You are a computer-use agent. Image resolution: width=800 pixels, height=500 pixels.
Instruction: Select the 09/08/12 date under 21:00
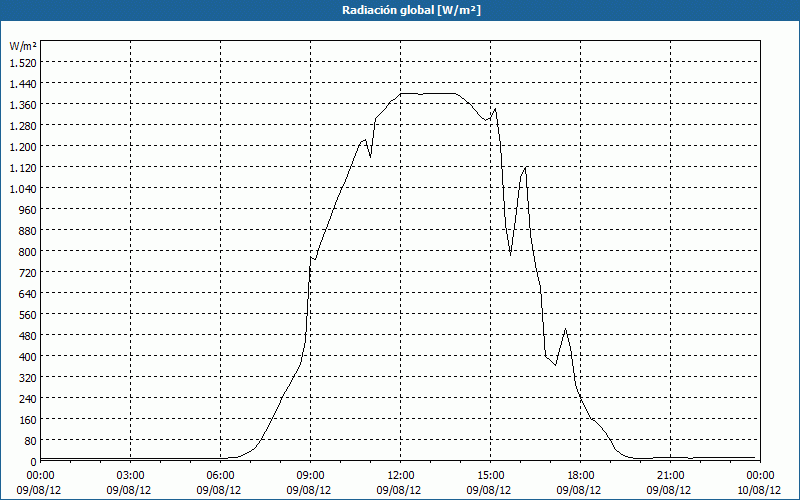pos(669,490)
